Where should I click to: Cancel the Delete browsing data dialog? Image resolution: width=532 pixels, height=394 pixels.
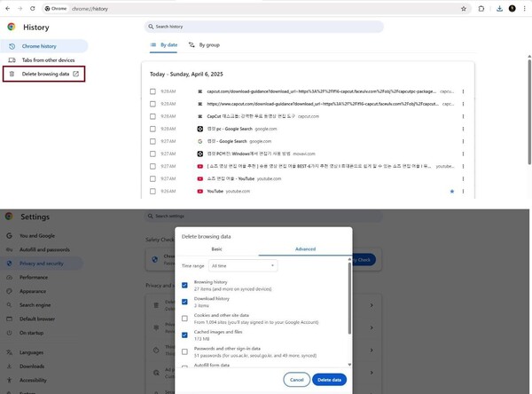pos(296,379)
